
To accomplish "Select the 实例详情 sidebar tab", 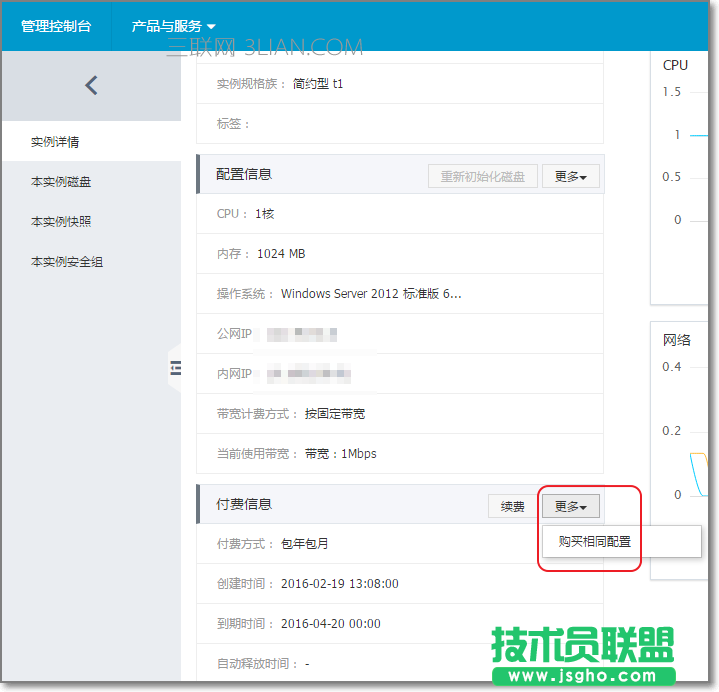I will point(55,142).
